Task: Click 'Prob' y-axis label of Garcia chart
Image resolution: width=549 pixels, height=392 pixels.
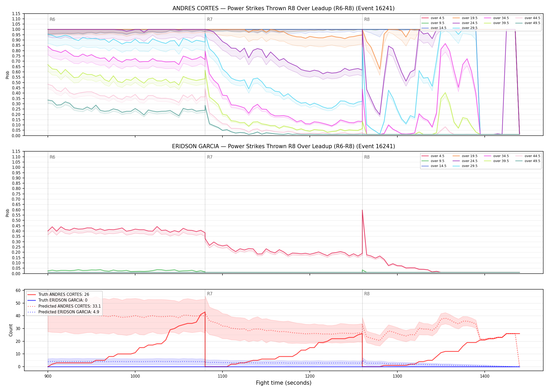Action: coord(7,213)
